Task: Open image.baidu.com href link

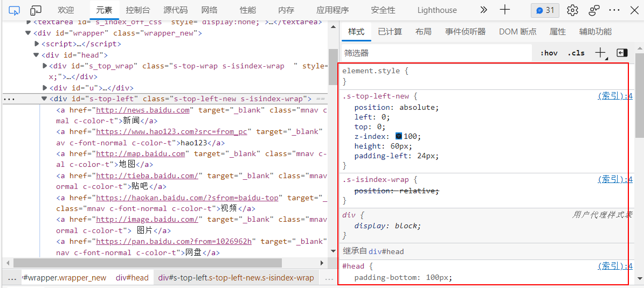Action: click(x=147, y=220)
